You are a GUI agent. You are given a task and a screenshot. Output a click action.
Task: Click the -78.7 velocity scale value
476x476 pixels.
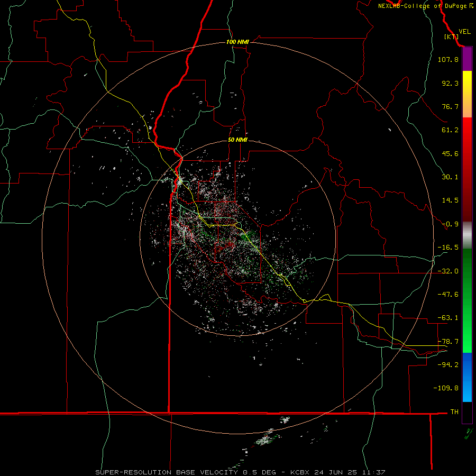(x=448, y=342)
